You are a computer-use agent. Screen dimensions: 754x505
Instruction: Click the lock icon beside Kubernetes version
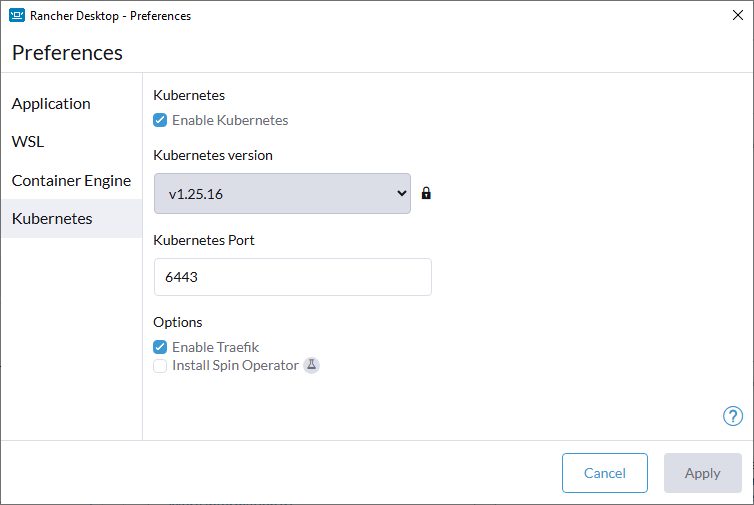pos(426,193)
